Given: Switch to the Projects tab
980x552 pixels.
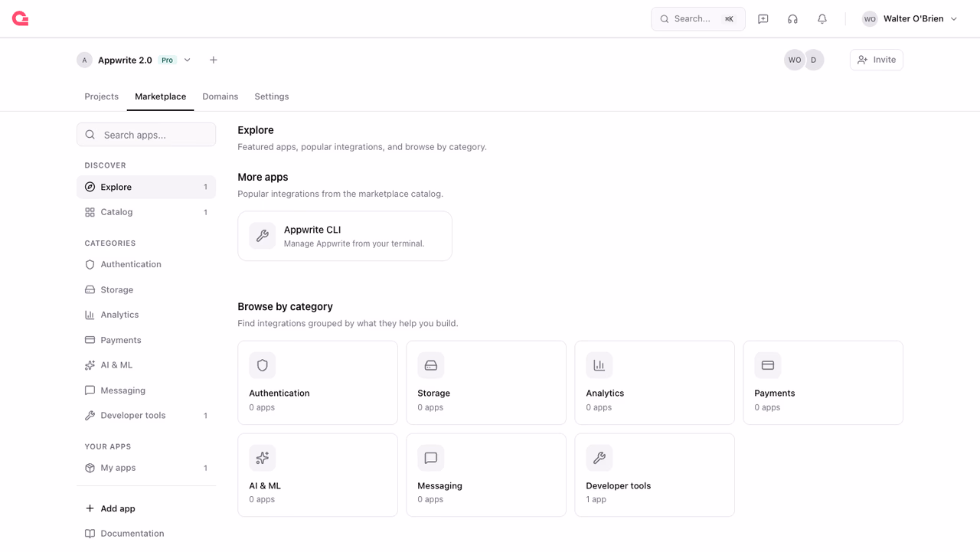Looking at the screenshot, I should [101, 96].
